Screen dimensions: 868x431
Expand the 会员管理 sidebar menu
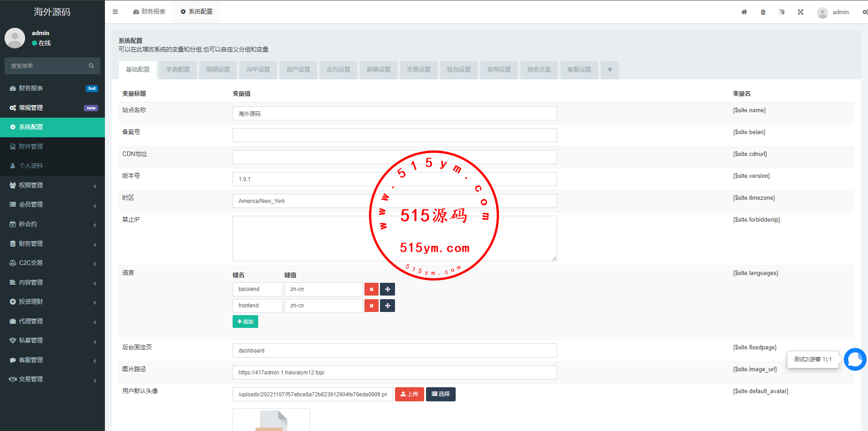pyautogui.click(x=52, y=205)
